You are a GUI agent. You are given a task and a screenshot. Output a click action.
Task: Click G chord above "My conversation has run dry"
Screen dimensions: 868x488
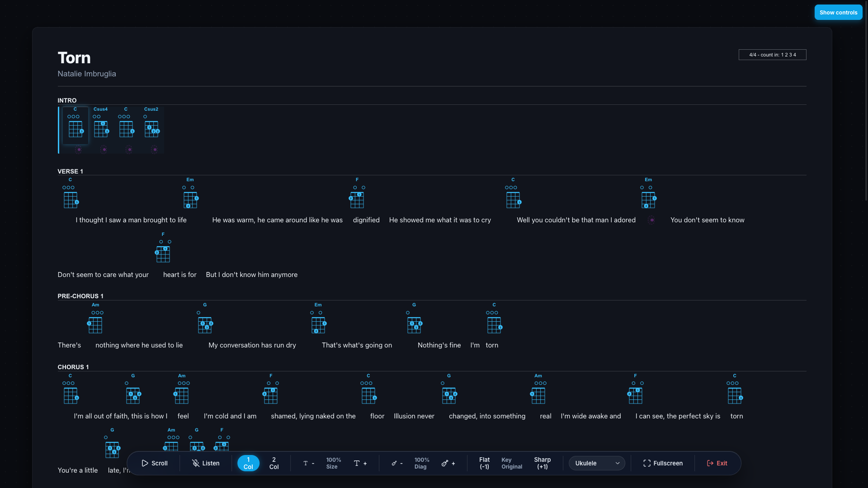click(x=205, y=319)
